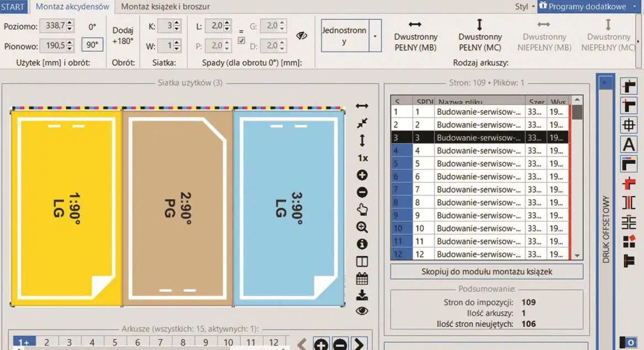Click the letter A text mark icon
This screenshot has width=644, height=350.
point(629,145)
